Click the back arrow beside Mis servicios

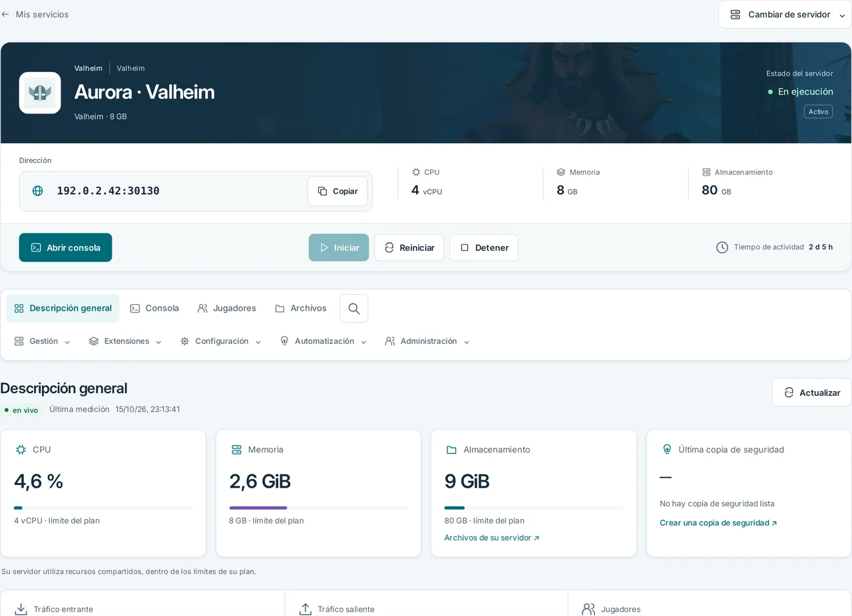(x=5, y=14)
